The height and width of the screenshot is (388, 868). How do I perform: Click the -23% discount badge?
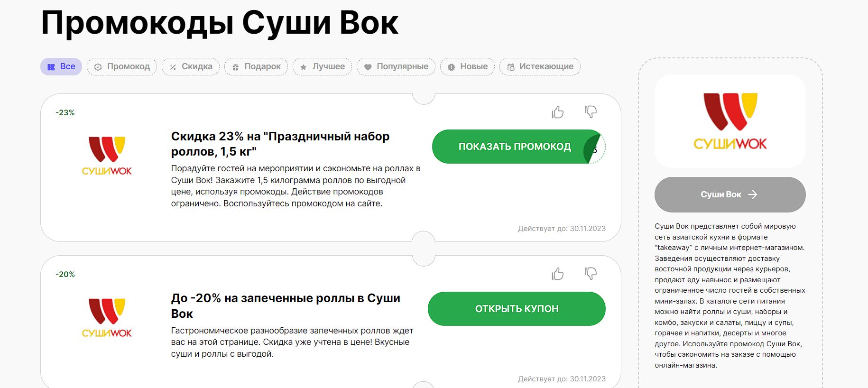pyautogui.click(x=65, y=112)
